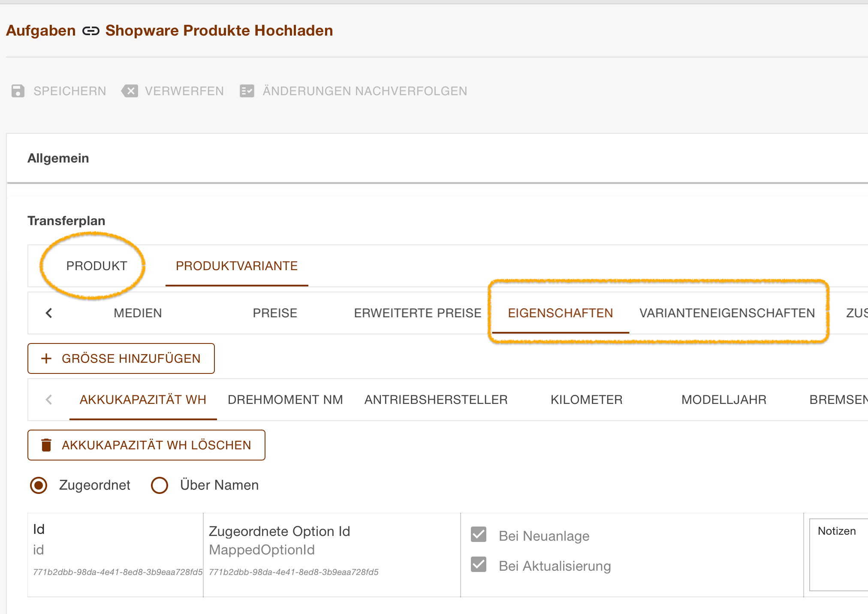The width and height of the screenshot is (868, 614).
Task: Open the Eigenschaften tab
Action: point(561,313)
